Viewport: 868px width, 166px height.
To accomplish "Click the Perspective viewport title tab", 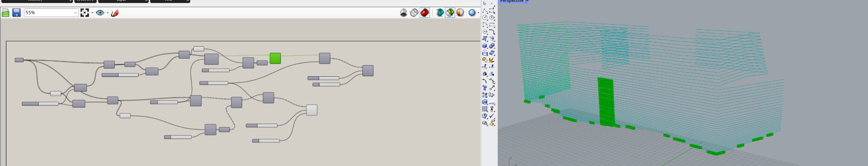I will pos(511,1).
